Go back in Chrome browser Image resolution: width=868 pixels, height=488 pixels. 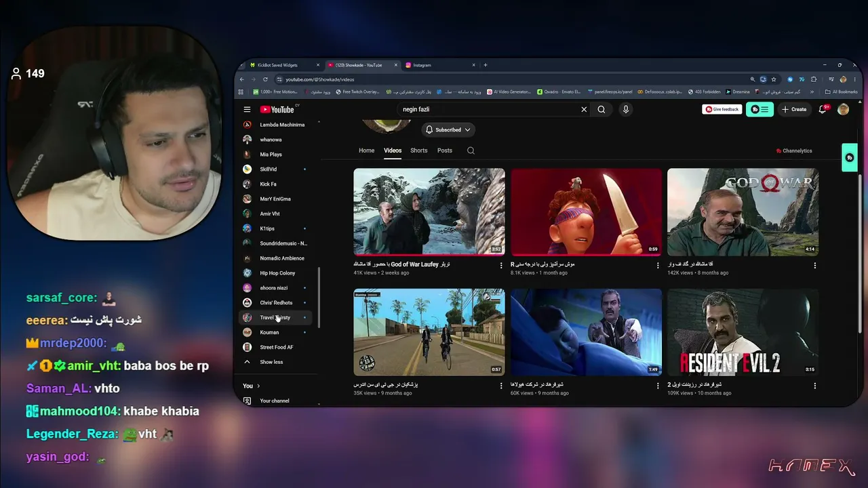pos(242,79)
